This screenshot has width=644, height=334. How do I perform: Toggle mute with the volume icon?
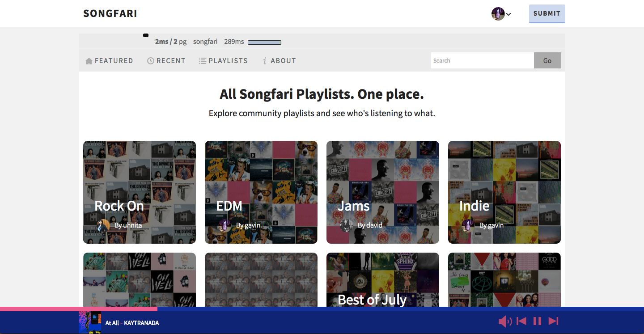coord(505,321)
